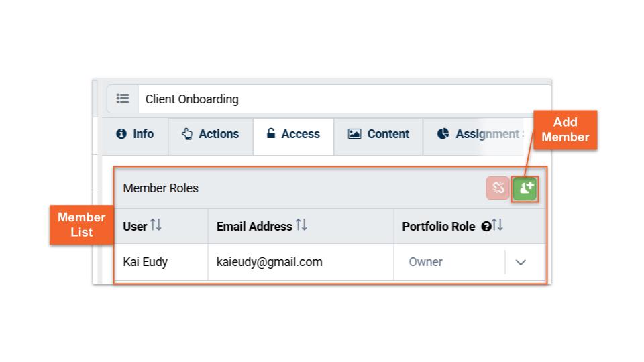Viewport: 644px width, 362px height.
Task: Switch to the Actions tab
Action: point(211,134)
